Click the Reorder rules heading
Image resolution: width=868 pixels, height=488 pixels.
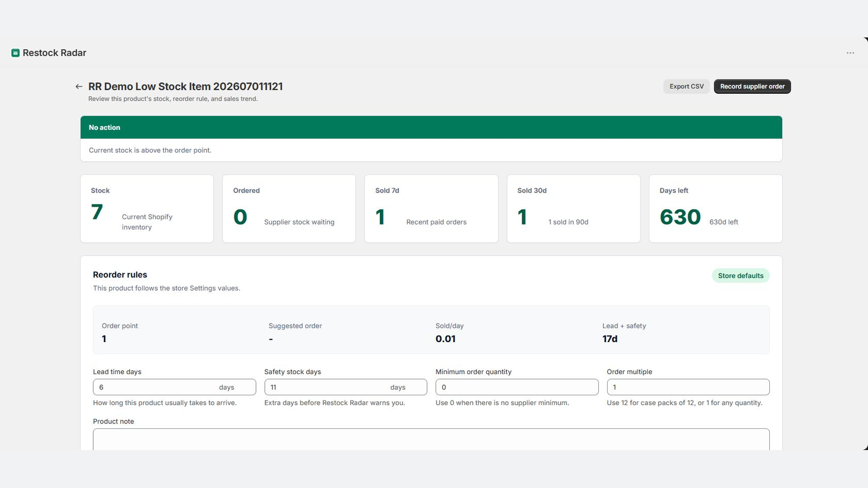[x=120, y=274]
